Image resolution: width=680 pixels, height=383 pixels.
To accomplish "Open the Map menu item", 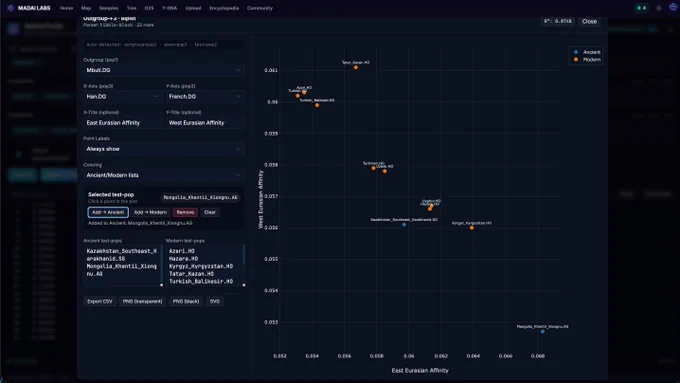I will pos(86,8).
